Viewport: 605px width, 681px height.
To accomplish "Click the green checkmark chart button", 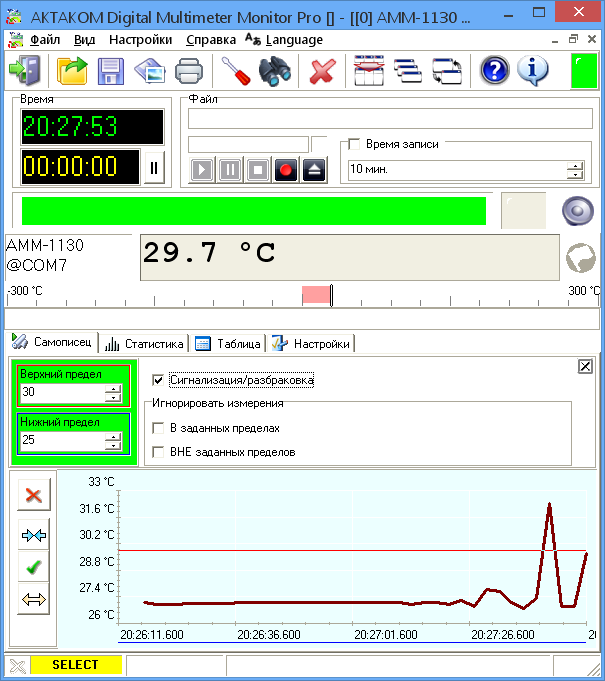I will (33, 567).
